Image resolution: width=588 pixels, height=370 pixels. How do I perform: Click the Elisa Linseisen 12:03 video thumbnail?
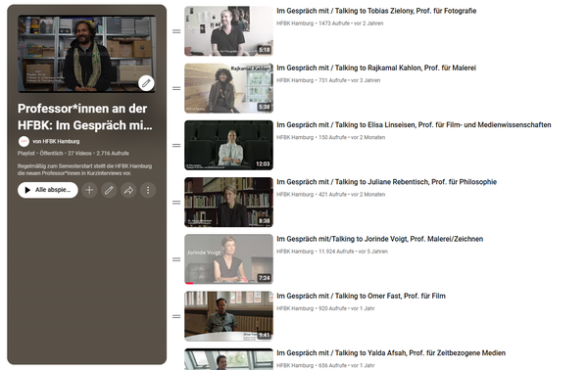click(x=228, y=145)
